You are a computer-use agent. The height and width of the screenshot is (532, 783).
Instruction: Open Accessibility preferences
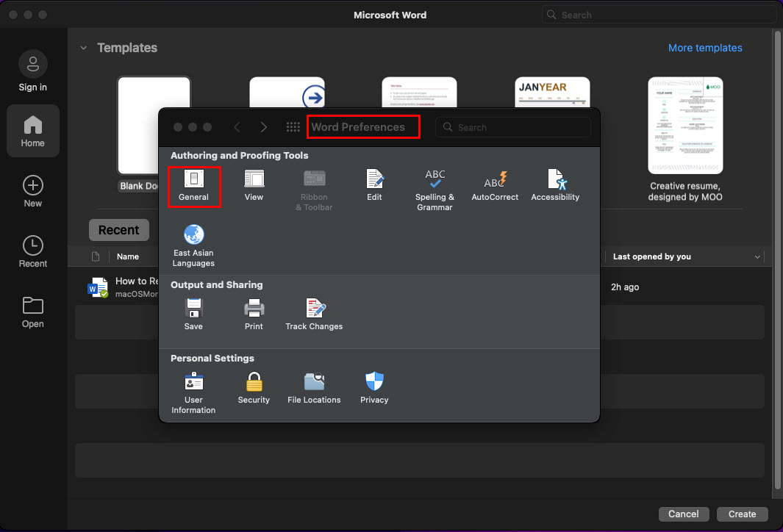point(555,185)
